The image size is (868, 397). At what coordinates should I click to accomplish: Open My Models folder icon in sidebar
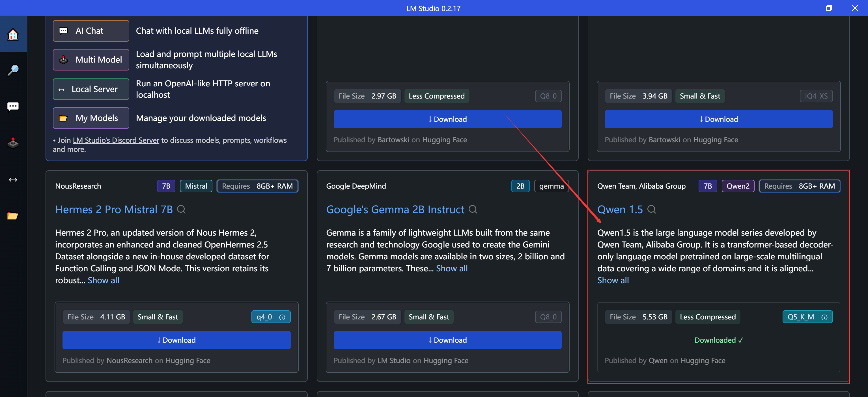point(13,215)
